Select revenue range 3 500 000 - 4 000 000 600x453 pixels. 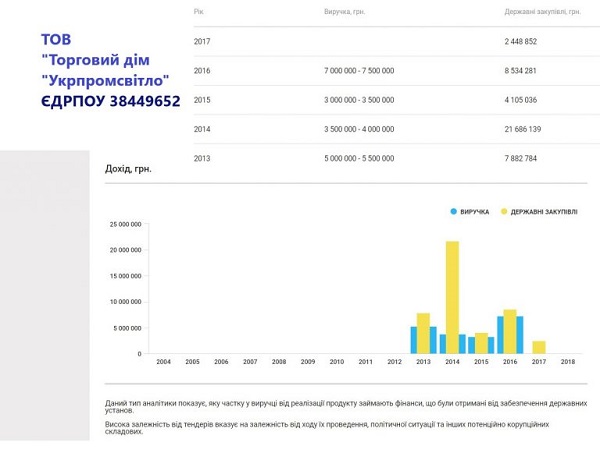359,129
